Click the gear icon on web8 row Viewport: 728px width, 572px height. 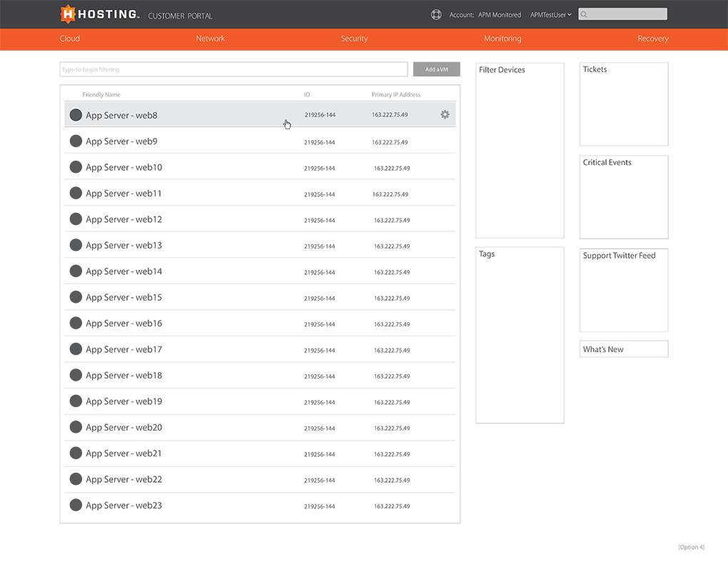pos(445,114)
